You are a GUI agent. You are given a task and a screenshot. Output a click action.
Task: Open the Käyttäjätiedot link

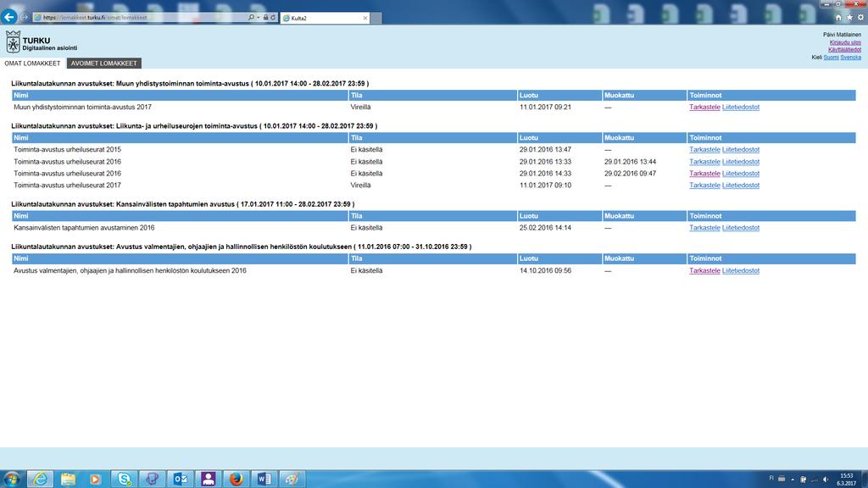click(844, 50)
